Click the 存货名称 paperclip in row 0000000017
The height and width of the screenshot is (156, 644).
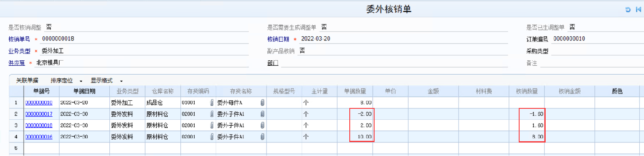pos(262,114)
